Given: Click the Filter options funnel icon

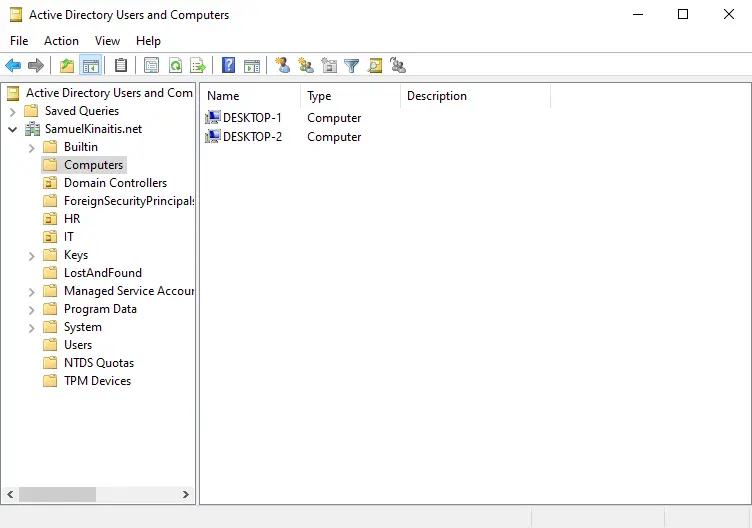Looking at the screenshot, I should click(x=352, y=66).
